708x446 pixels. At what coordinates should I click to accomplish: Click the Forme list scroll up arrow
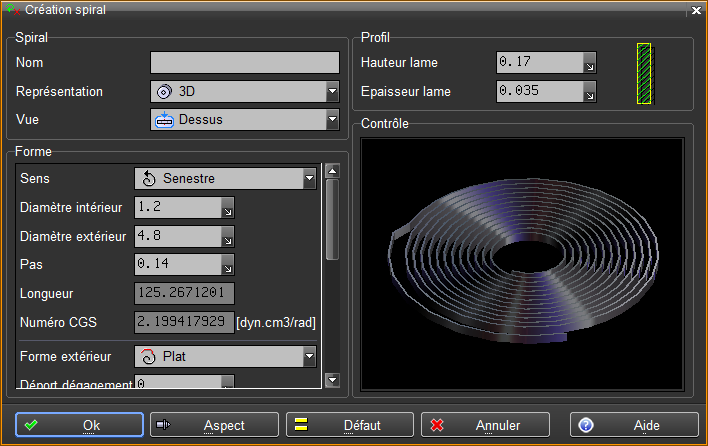pyautogui.click(x=332, y=171)
